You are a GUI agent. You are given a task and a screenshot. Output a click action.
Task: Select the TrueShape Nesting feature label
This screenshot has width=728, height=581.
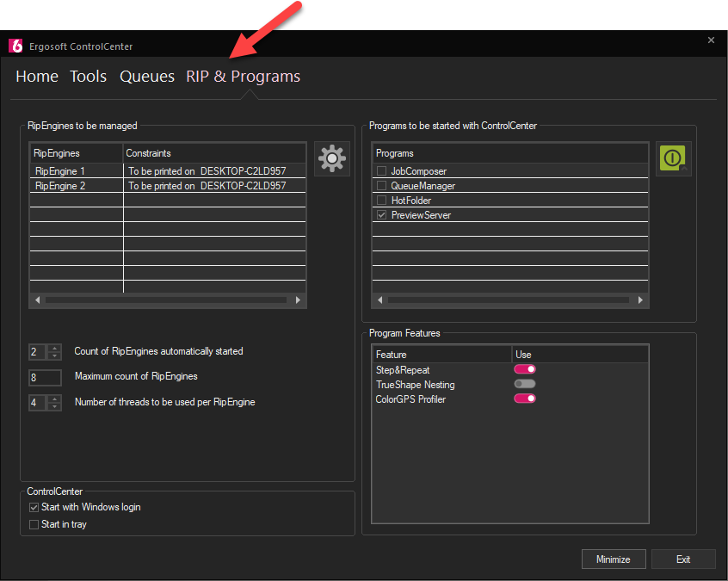(x=415, y=385)
